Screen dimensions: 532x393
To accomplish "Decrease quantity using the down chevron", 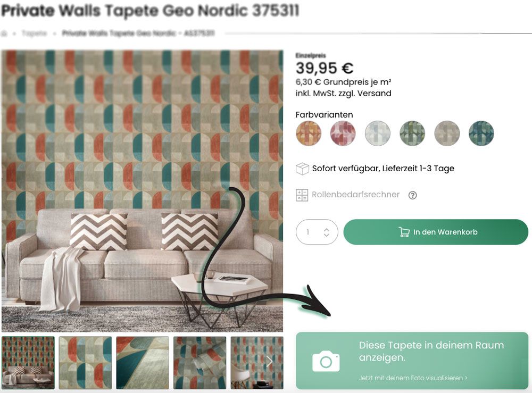I will pyautogui.click(x=326, y=235).
